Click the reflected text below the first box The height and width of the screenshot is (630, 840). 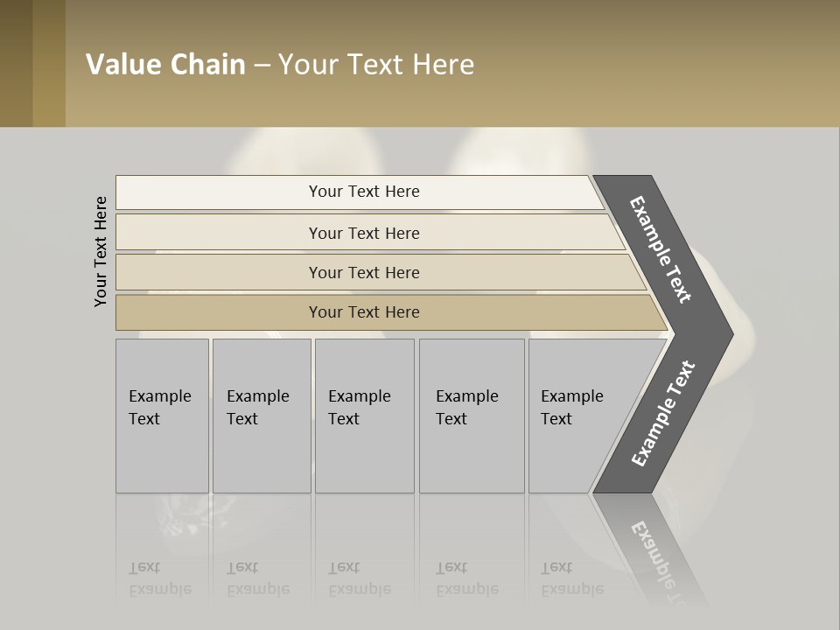(160, 578)
